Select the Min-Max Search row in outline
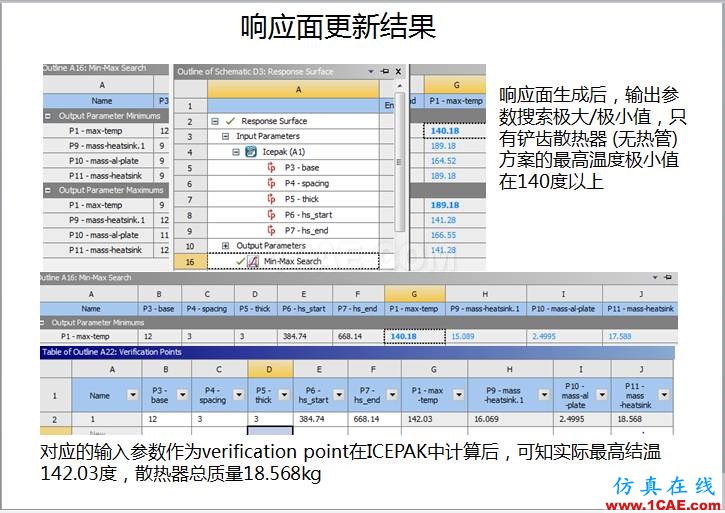The image size is (725, 513). (x=293, y=262)
